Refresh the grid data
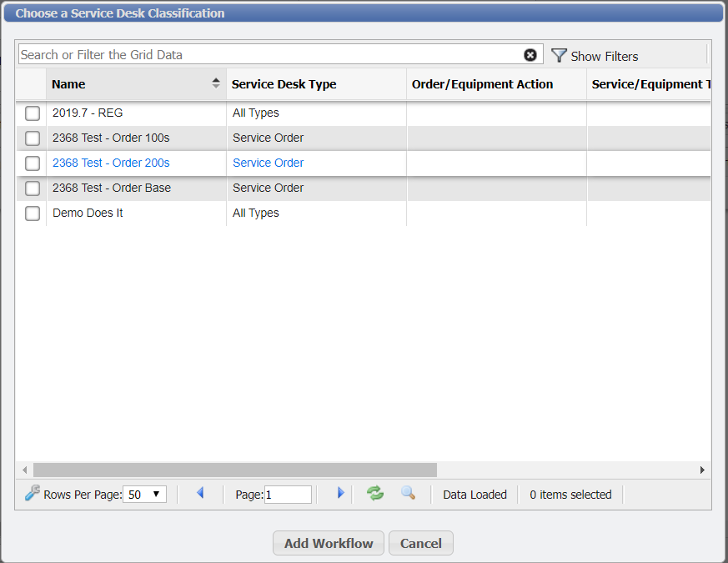Screen dimensions: 728x563 tap(374, 493)
